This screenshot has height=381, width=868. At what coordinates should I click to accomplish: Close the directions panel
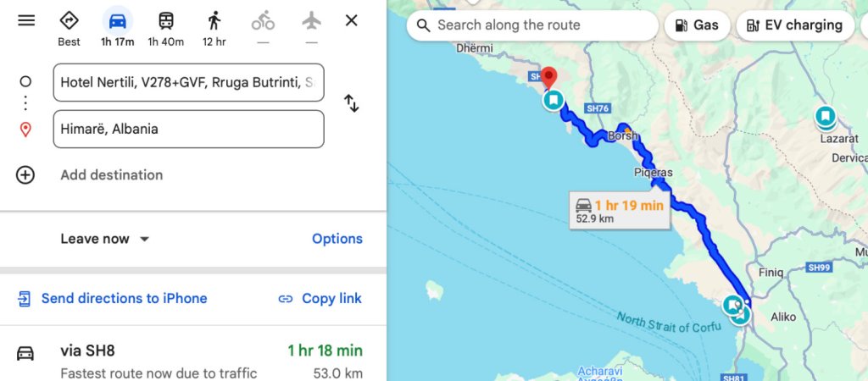pyautogui.click(x=351, y=20)
